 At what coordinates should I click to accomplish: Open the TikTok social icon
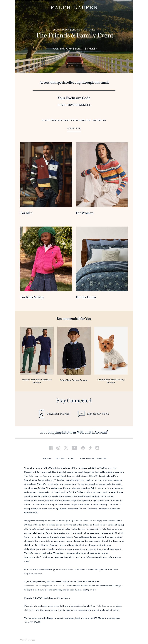(x=90, y=448)
